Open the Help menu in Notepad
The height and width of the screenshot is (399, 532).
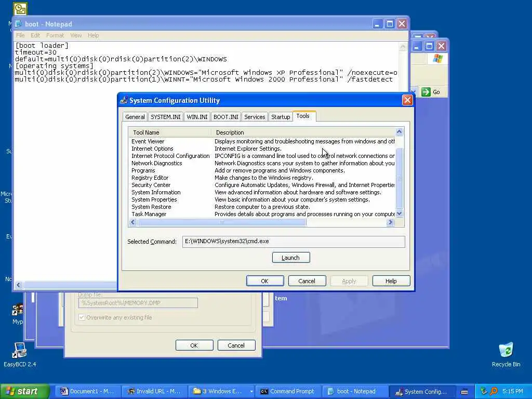pos(94,35)
